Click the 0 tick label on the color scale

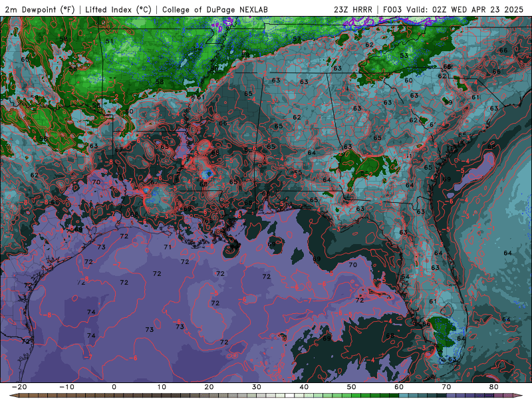(114, 387)
